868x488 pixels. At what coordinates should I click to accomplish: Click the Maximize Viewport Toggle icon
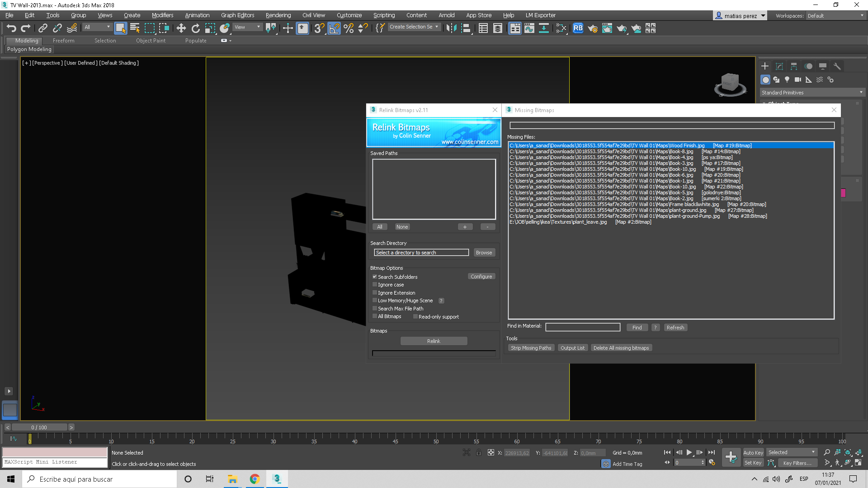tap(858, 463)
